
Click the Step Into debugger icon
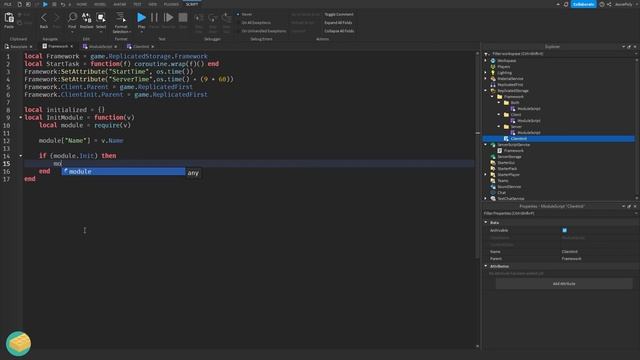(199, 18)
